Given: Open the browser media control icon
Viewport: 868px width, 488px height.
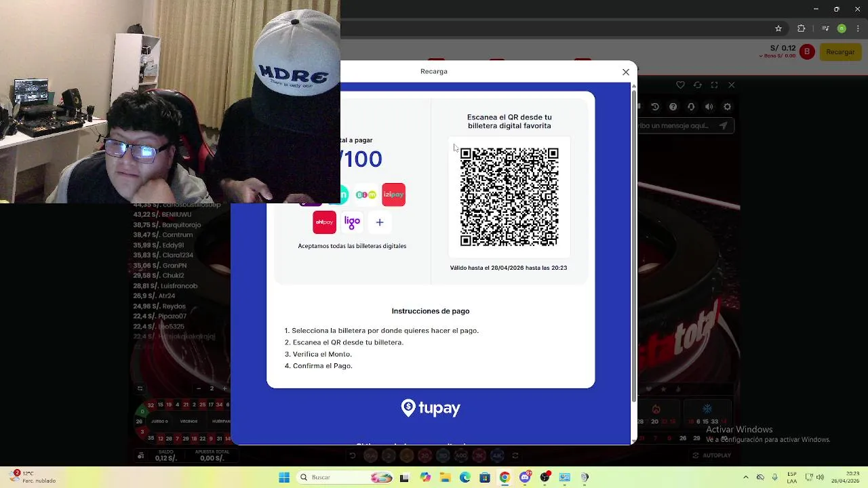Looking at the screenshot, I should pos(825,28).
